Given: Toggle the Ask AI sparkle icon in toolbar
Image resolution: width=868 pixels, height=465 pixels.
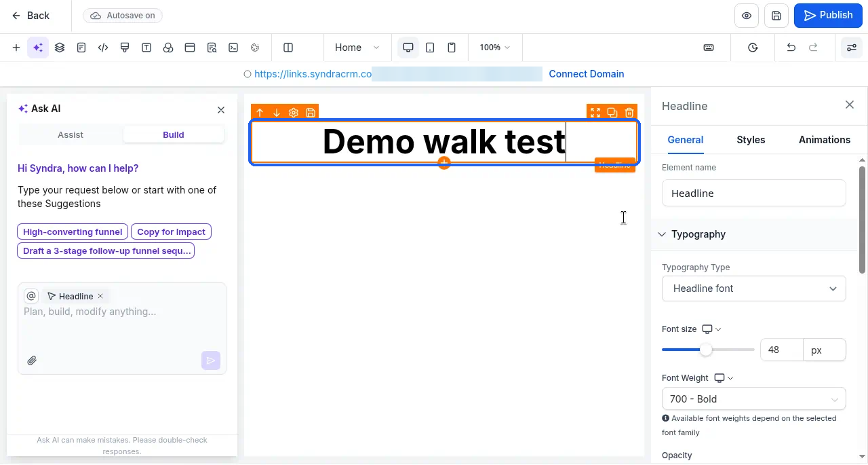Looking at the screenshot, I should tap(38, 48).
